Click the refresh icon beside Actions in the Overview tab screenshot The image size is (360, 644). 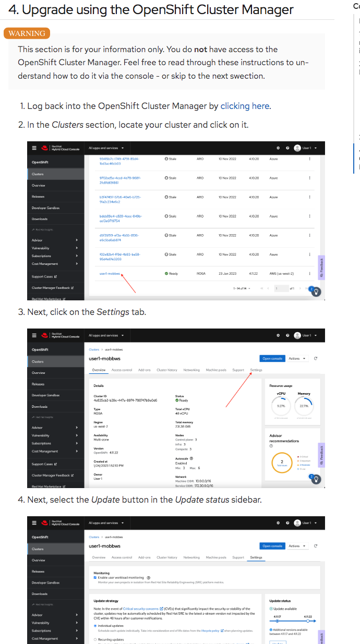pos(316,358)
